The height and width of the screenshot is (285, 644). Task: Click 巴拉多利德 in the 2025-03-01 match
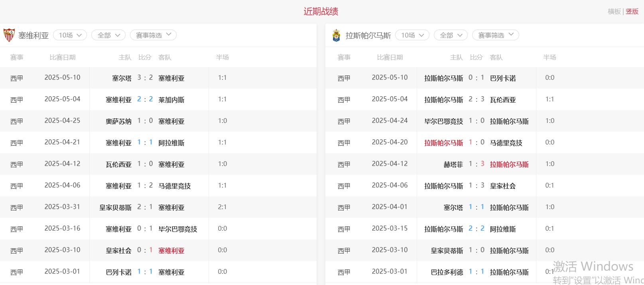pyautogui.click(x=447, y=272)
